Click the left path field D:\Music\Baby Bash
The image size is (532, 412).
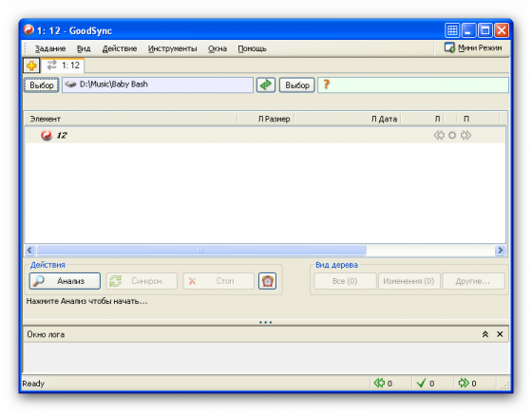click(158, 84)
